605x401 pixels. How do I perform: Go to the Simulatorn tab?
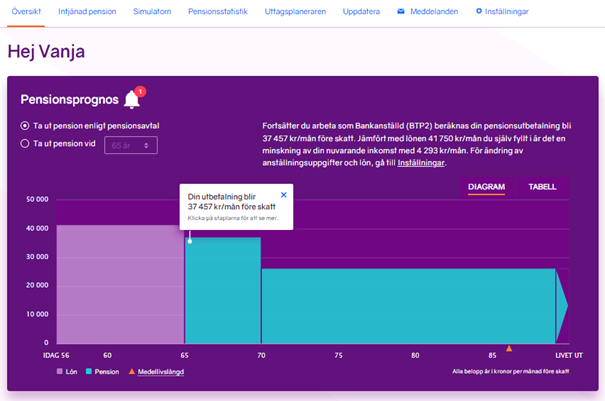(x=152, y=12)
